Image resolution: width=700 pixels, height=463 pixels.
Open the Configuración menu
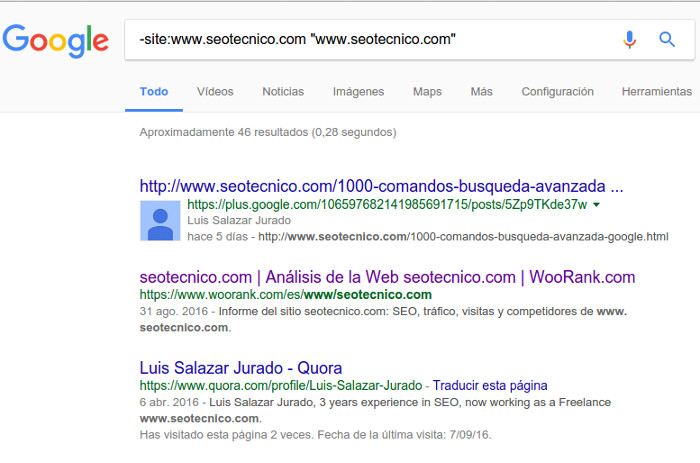558,92
